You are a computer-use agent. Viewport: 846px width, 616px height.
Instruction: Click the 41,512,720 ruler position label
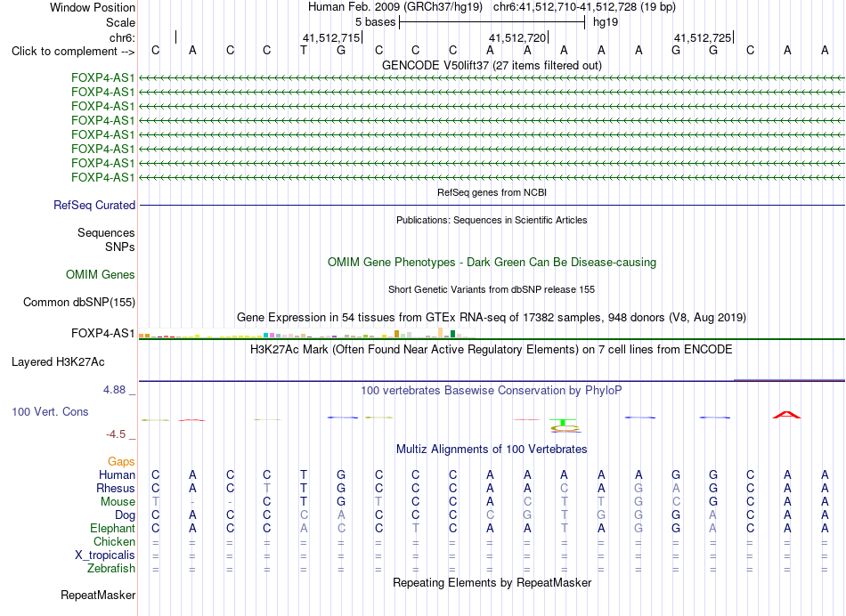(x=517, y=37)
